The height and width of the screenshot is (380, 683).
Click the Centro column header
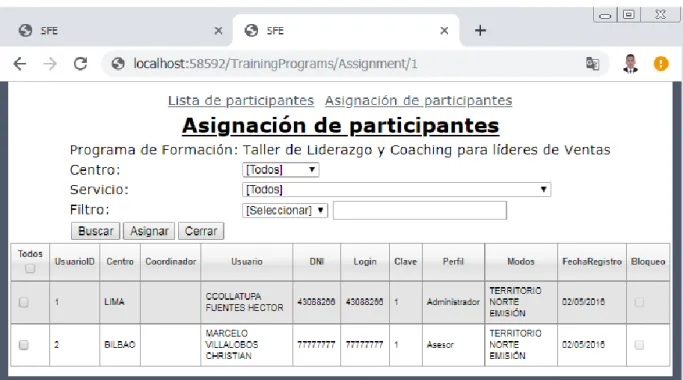pyautogui.click(x=120, y=261)
